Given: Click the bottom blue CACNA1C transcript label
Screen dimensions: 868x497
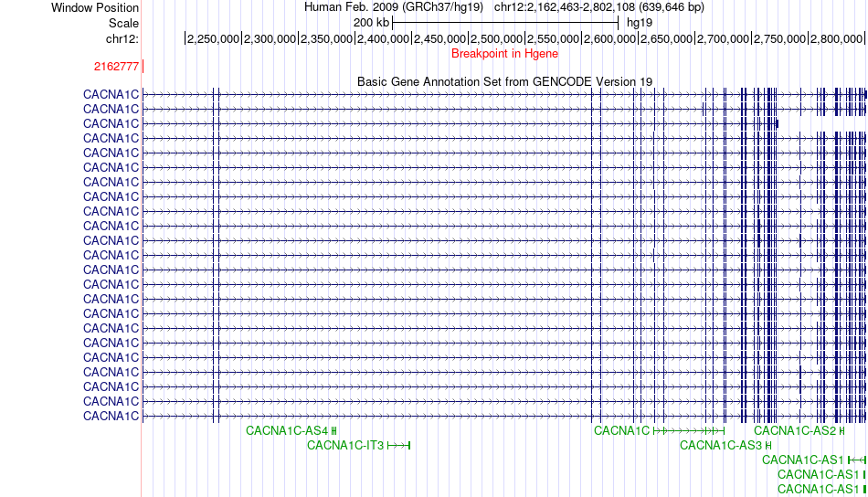Looking at the screenshot, I should pos(111,416).
